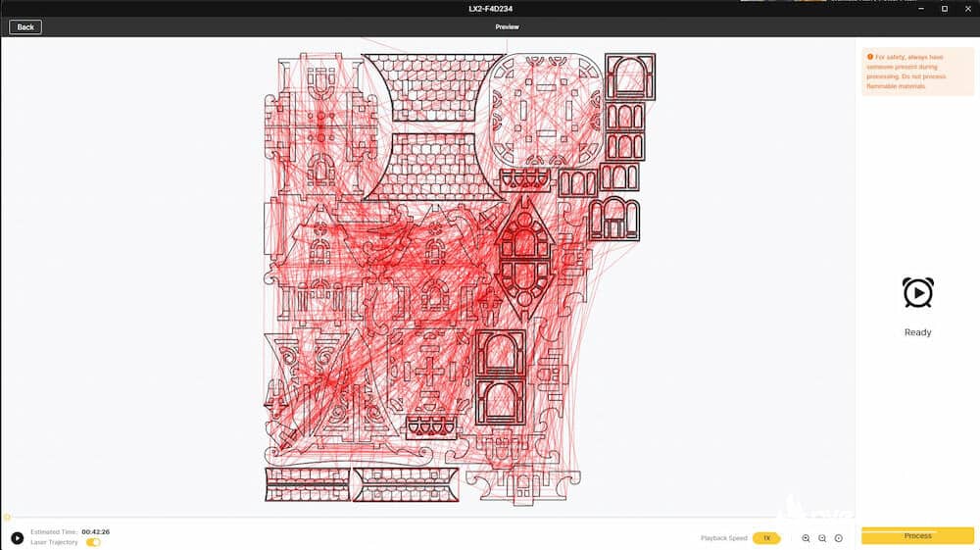Minimize the LX2-F4D234 window
This screenshot has height=550, width=980.
click(921, 9)
